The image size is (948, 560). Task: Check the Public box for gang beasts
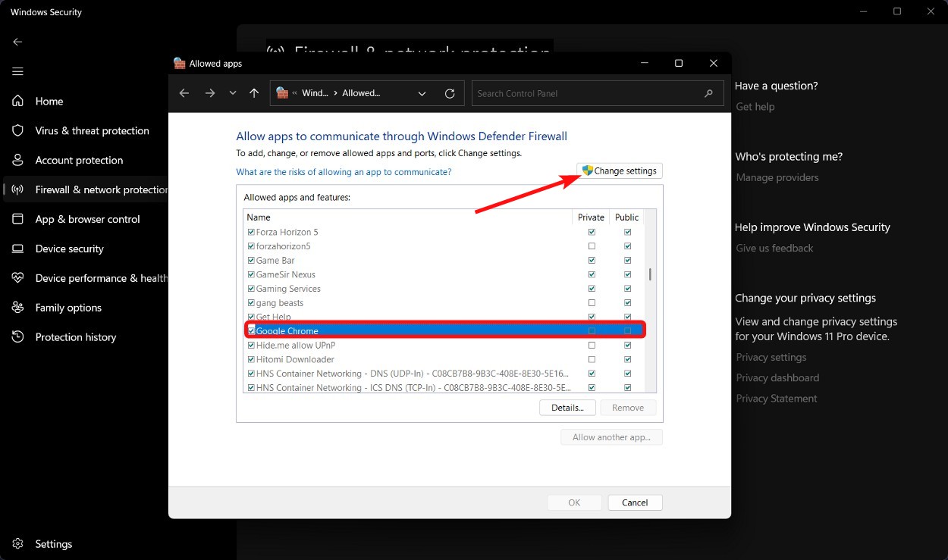[627, 302]
